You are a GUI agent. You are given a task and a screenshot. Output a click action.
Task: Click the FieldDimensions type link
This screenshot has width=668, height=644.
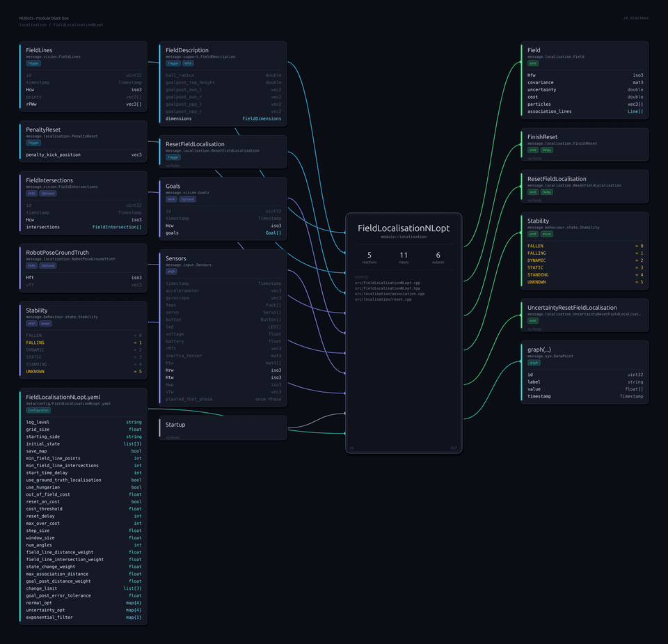262,118
